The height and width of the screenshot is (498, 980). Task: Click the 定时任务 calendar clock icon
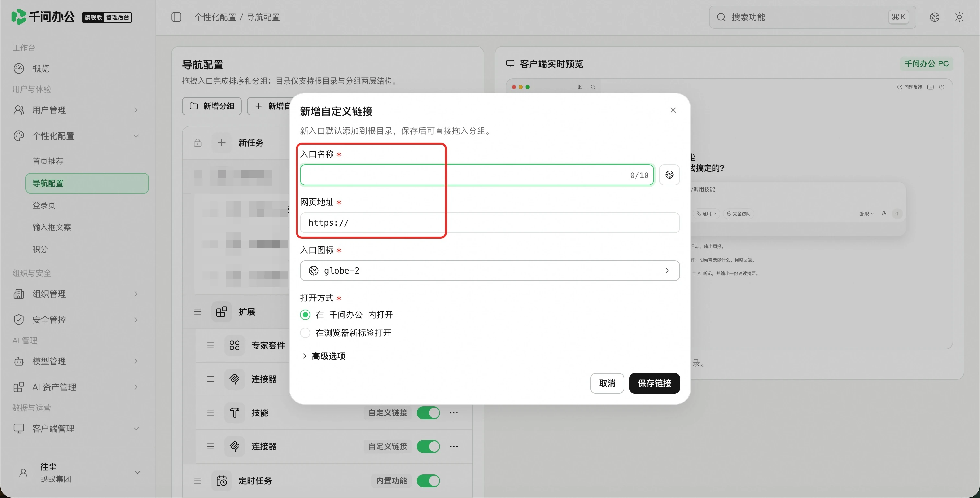[x=221, y=481]
